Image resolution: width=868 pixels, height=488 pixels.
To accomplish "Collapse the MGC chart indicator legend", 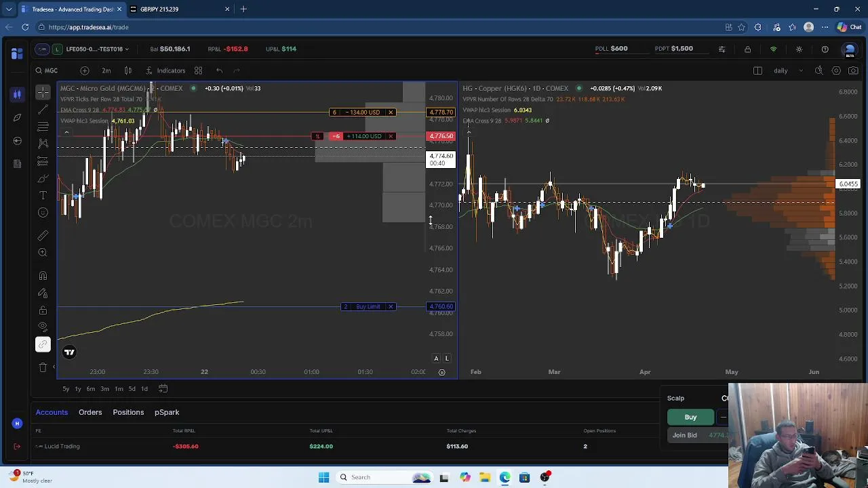I will click(66, 132).
